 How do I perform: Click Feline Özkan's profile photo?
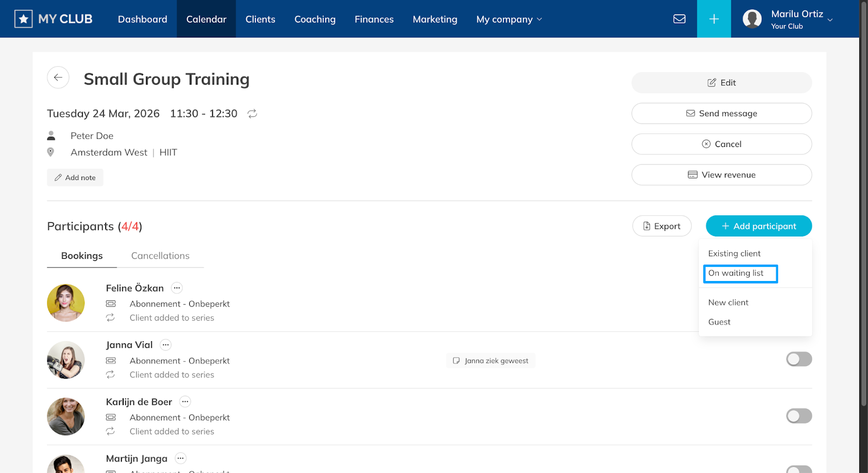coord(66,303)
